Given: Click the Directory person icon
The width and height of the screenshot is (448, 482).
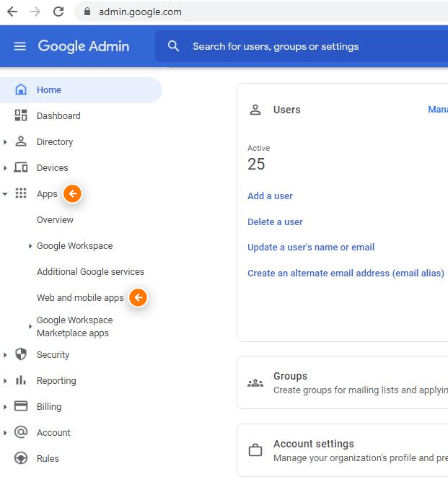Looking at the screenshot, I should pos(21,141).
